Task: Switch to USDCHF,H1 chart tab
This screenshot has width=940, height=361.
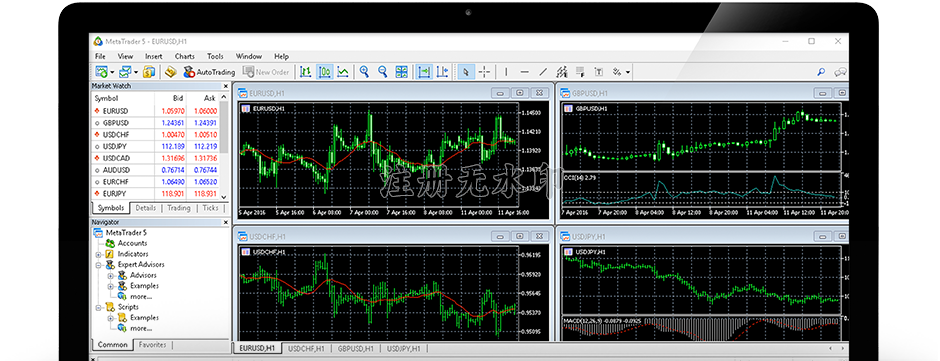Action: [306, 348]
